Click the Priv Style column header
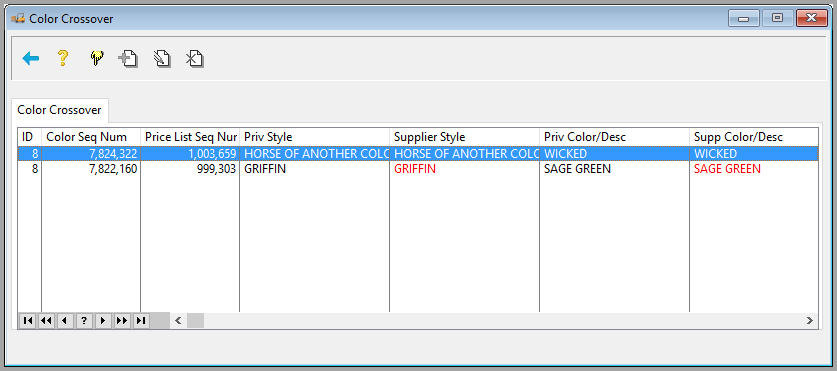Viewport: 837px width, 371px height. click(314, 137)
